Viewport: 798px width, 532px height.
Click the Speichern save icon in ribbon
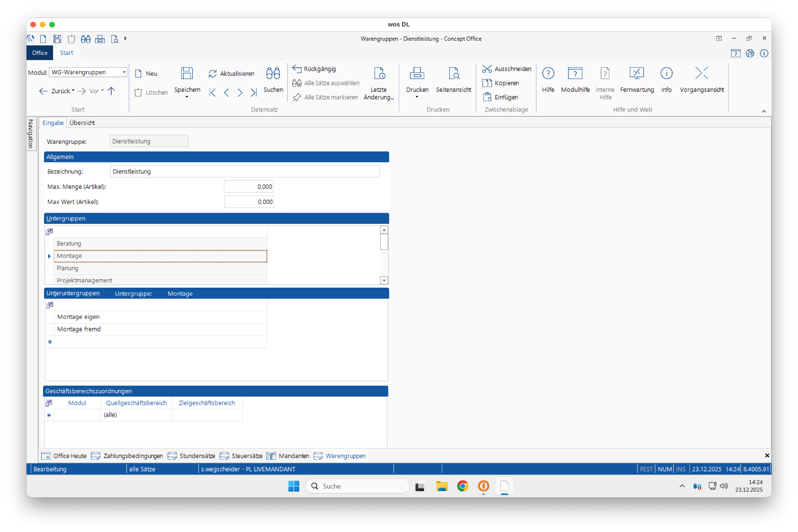tap(187, 73)
